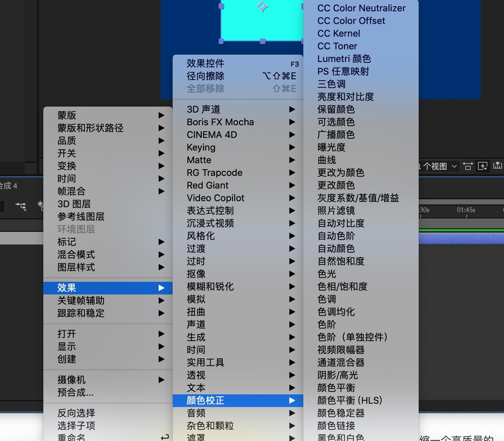
Task: Toggle 帧混合 on the layer
Action: [x=71, y=191]
